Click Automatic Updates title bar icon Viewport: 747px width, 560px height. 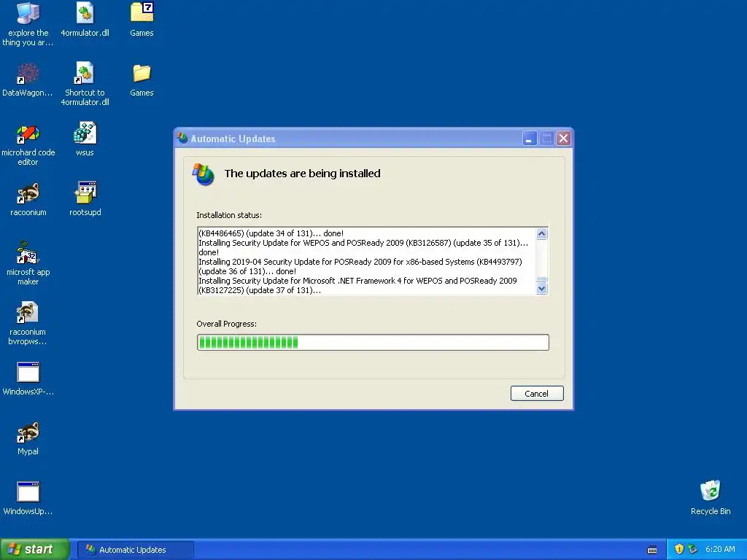click(x=182, y=139)
